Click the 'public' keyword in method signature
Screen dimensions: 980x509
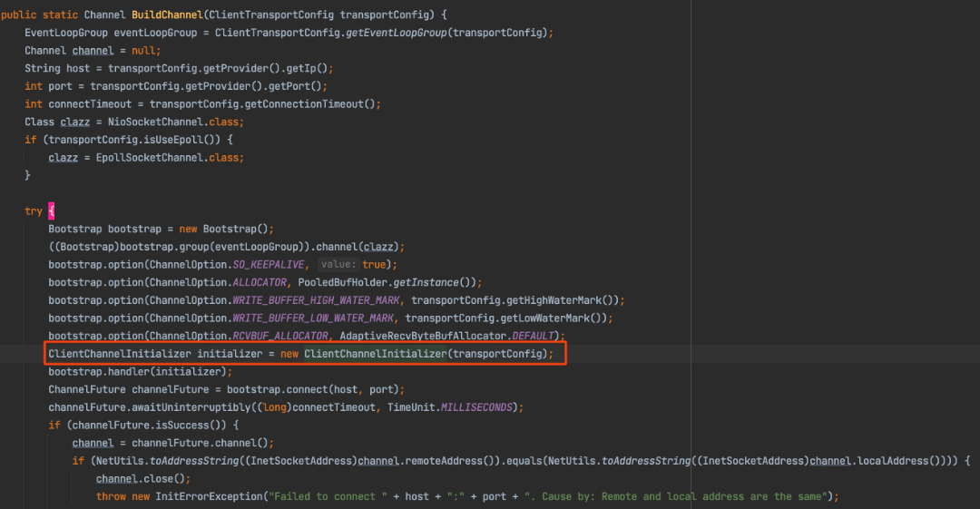click(19, 15)
